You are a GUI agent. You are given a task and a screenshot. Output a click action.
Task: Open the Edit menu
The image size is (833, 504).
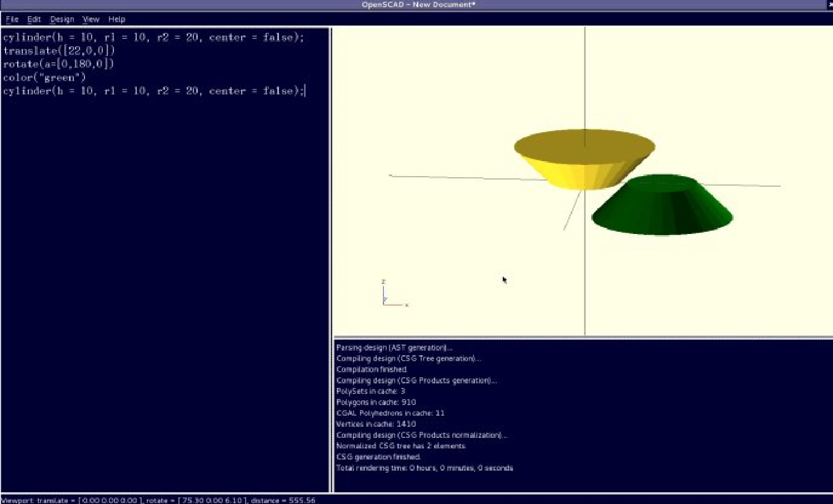(x=34, y=19)
